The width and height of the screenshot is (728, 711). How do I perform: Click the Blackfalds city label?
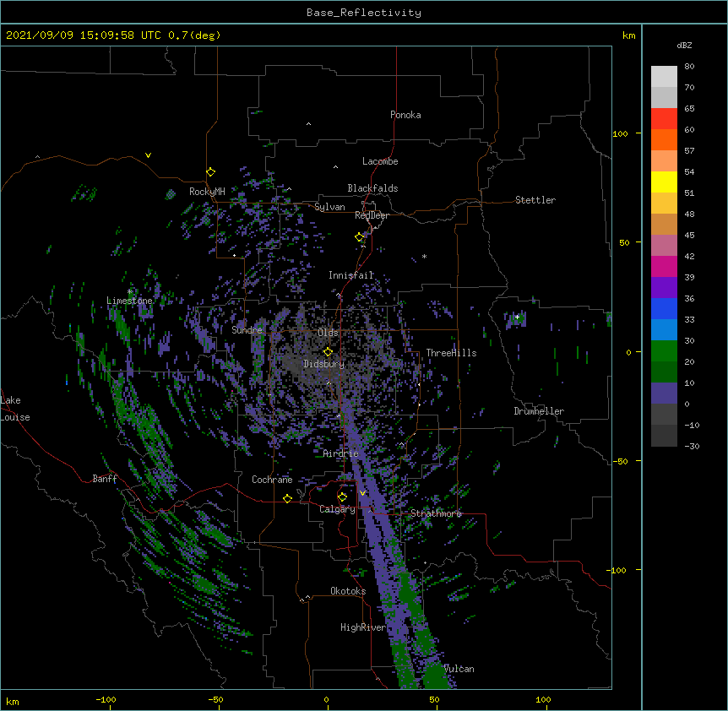point(372,188)
